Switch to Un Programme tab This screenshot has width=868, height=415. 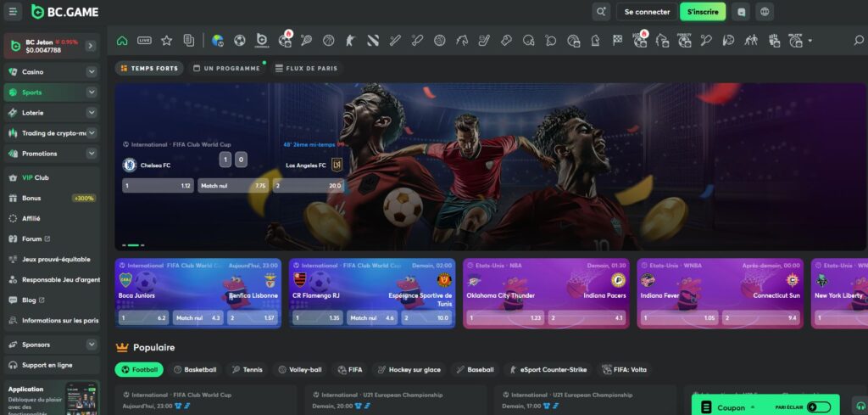(x=226, y=69)
